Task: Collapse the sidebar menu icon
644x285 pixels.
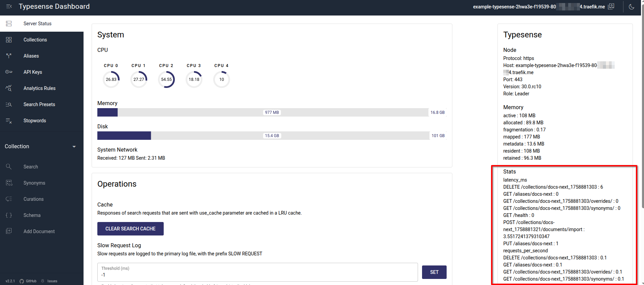Action: (x=9, y=6)
